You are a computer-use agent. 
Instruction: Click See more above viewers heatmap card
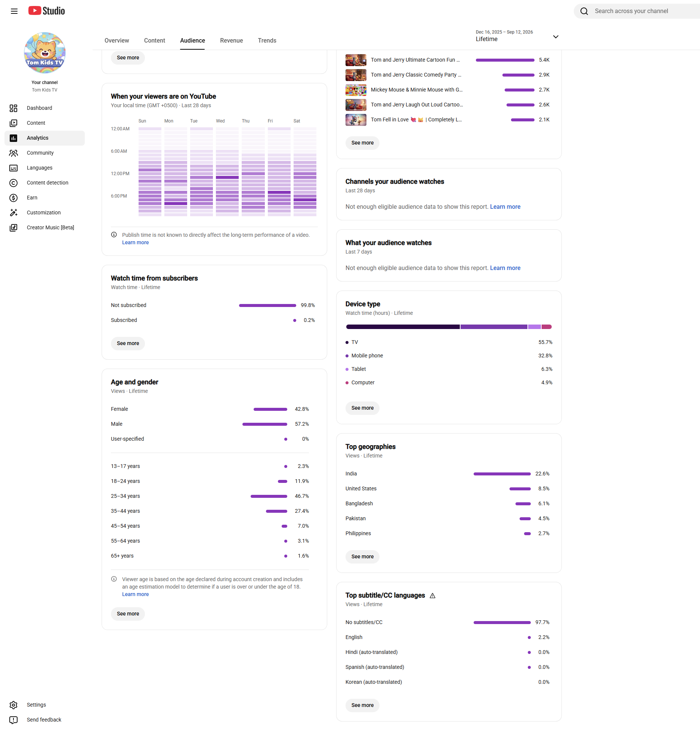point(128,58)
